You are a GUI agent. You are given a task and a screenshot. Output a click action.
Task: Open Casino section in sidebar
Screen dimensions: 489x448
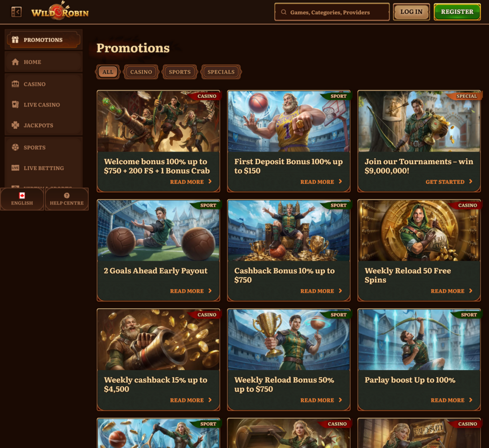pyautogui.click(x=43, y=84)
